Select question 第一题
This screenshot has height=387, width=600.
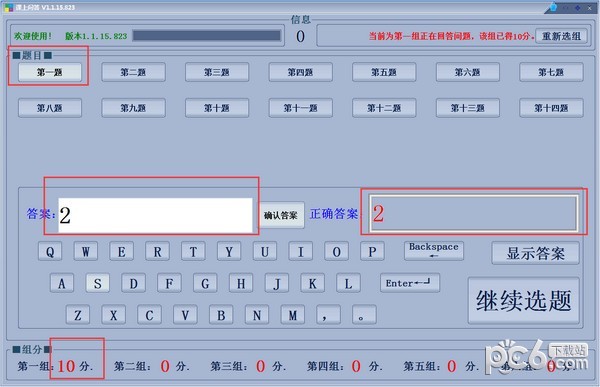(x=50, y=72)
